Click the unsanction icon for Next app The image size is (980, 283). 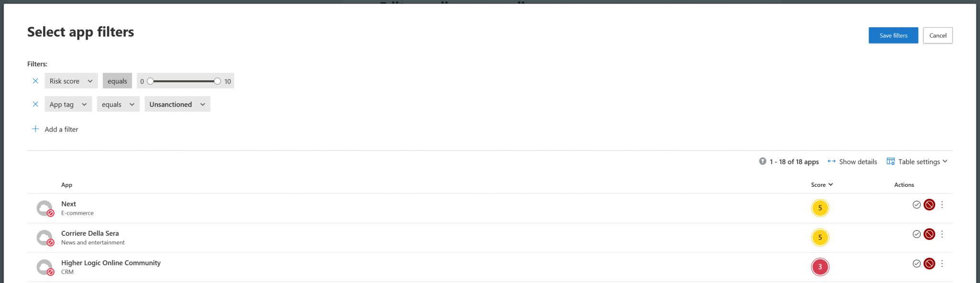point(929,205)
